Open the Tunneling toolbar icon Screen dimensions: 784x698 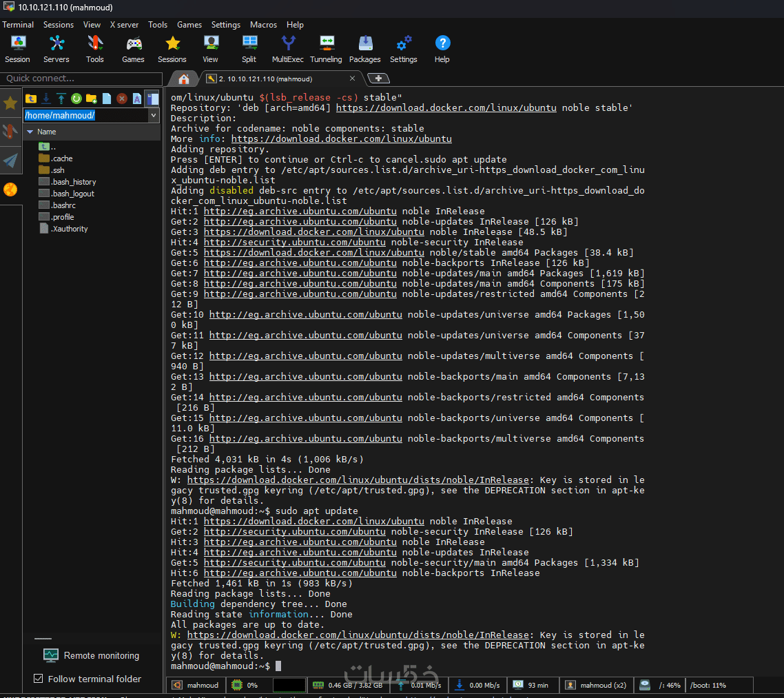pyautogui.click(x=326, y=49)
